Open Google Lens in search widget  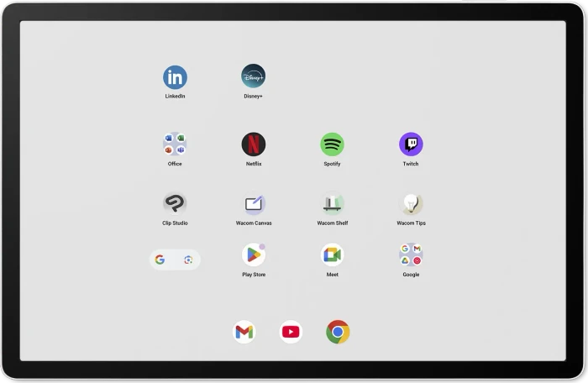click(189, 260)
